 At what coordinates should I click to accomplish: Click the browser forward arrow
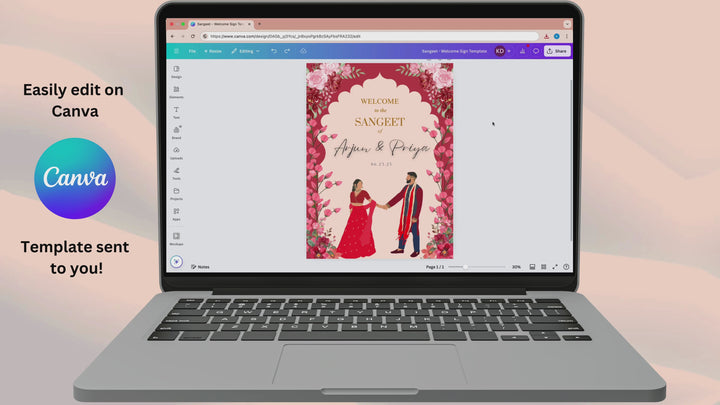click(182, 36)
